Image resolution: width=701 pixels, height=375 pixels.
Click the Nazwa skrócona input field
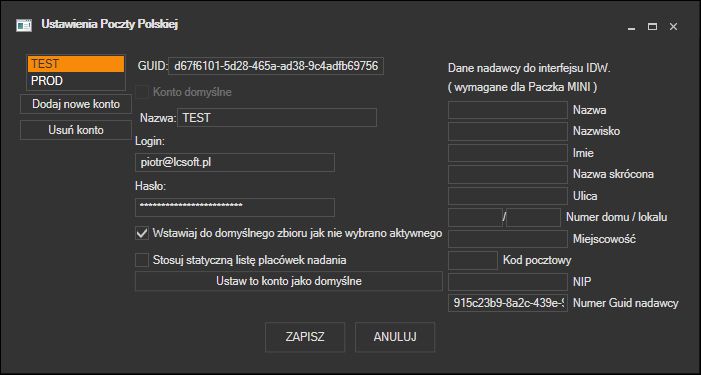(x=508, y=174)
